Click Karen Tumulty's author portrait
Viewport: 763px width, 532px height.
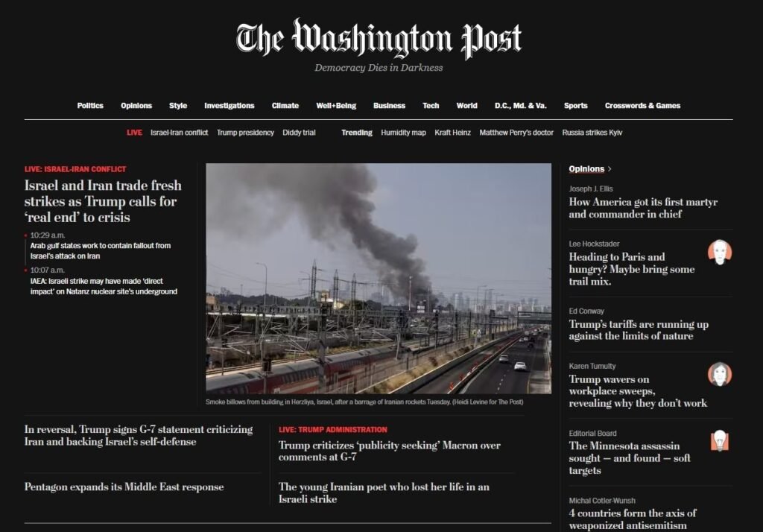coord(720,374)
